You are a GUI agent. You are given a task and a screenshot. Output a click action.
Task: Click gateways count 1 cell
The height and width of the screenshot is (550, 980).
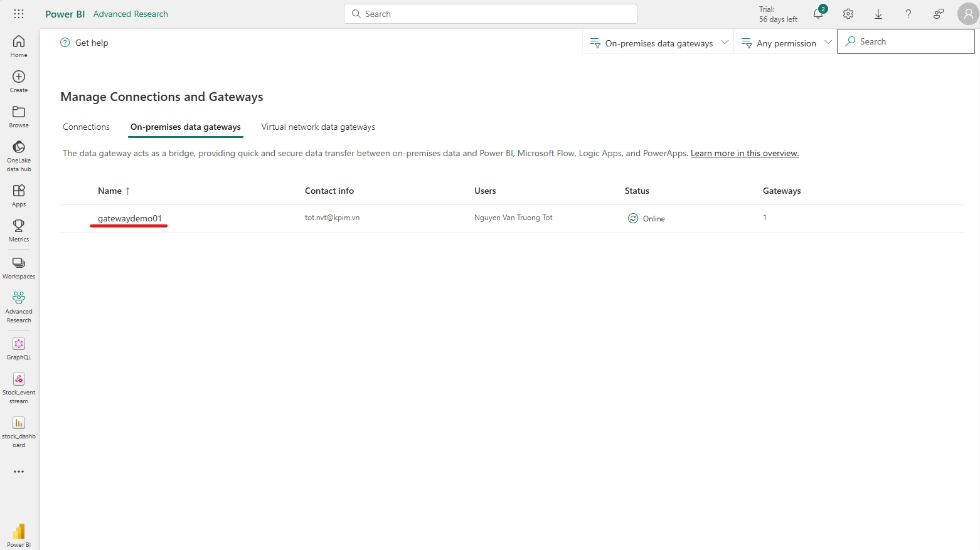point(765,218)
